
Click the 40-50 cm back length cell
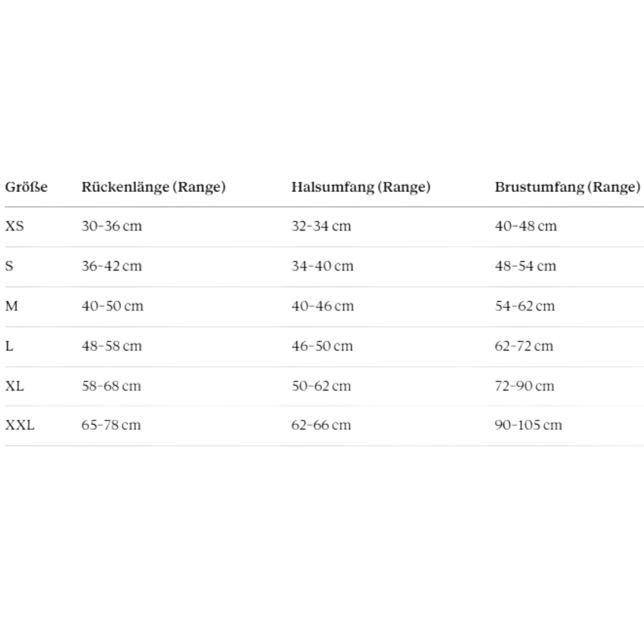tap(113, 306)
